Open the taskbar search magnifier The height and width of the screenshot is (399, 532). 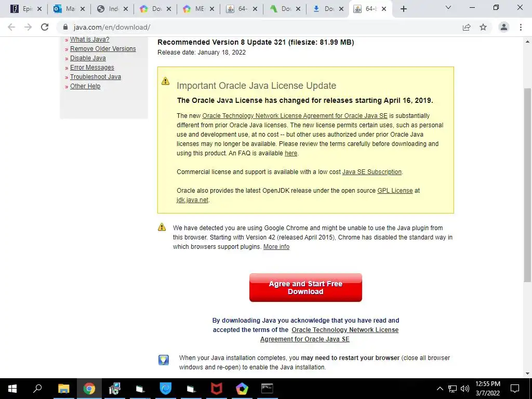[x=37, y=388]
